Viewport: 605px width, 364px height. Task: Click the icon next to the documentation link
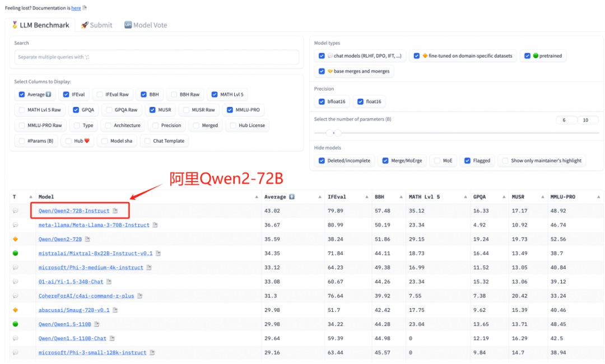tap(85, 8)
